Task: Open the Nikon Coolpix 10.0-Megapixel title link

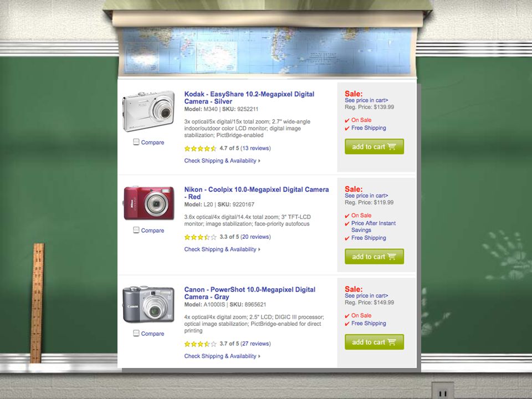Action: point(257,193)
